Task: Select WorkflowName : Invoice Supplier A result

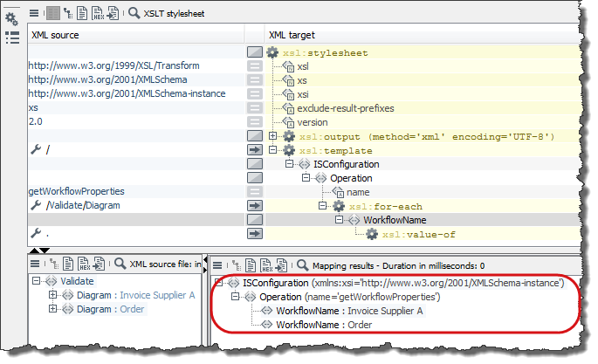Action: (x=349, y=311)
